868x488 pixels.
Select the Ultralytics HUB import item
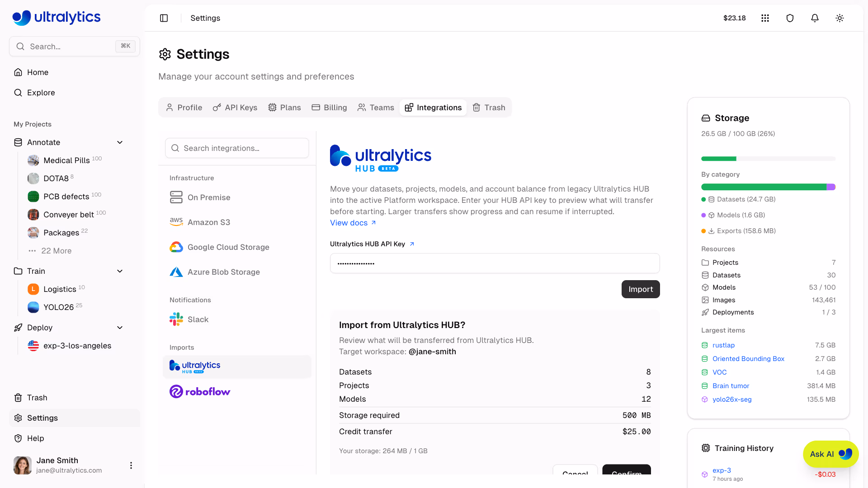237,366
